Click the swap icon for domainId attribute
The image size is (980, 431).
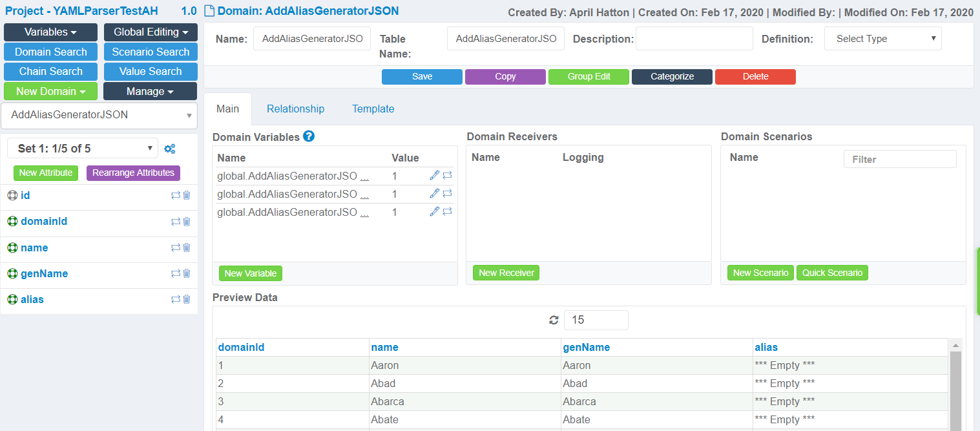coord(176,222)
